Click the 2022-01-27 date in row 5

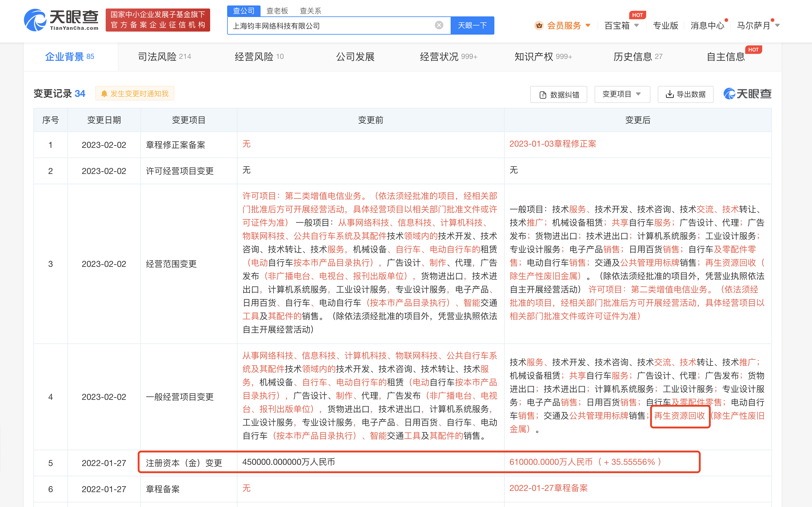coord(104,463)
